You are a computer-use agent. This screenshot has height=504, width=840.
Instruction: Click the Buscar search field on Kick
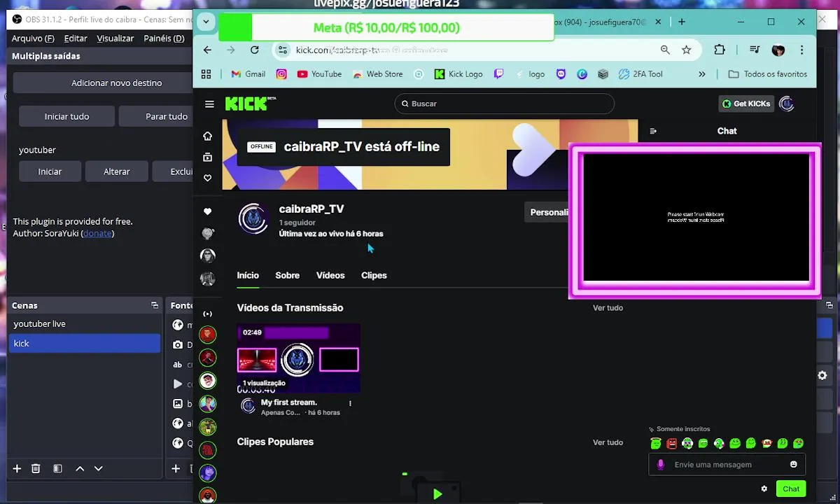pyautogui.click(x=504, y=104)
